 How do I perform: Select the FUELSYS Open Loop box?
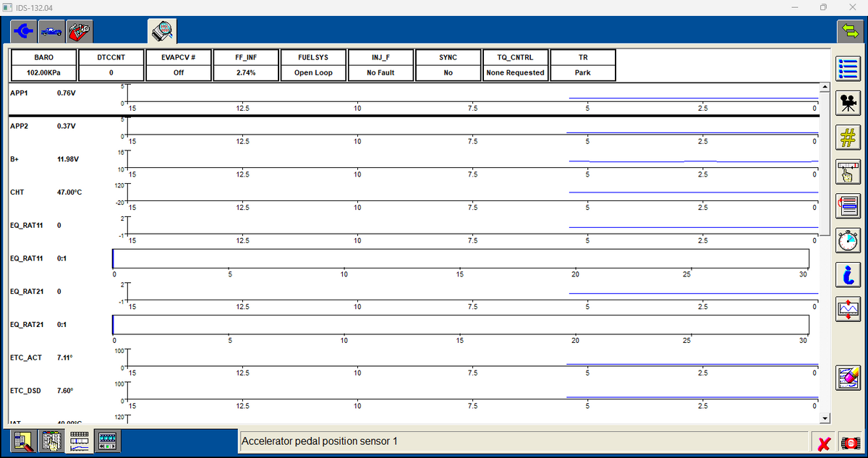pyautogui.click(x=313, y=65)
